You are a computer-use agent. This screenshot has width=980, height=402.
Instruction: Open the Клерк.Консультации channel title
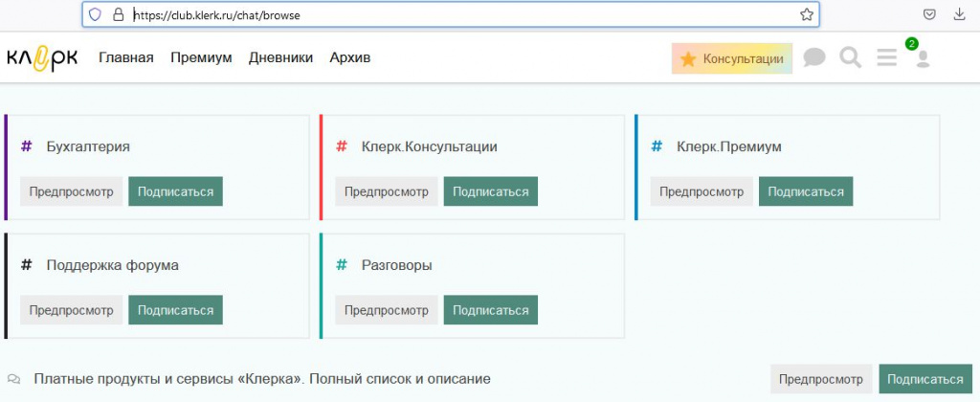pos(430,146)
